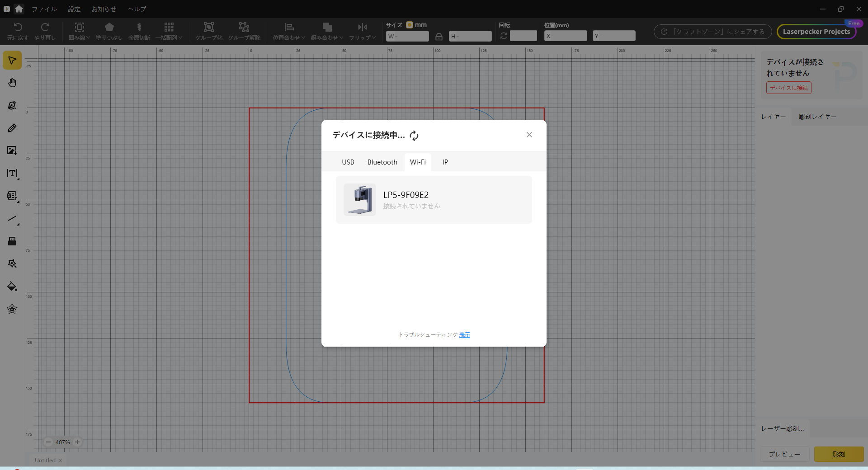Click the redo (やり直し) button
The width and height of the screenshot is (868, 470).
point(45,31)
